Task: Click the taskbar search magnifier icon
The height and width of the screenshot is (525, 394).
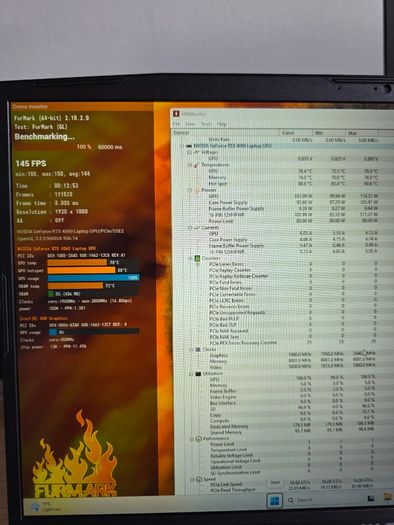Action: click(x=291, y=500)
